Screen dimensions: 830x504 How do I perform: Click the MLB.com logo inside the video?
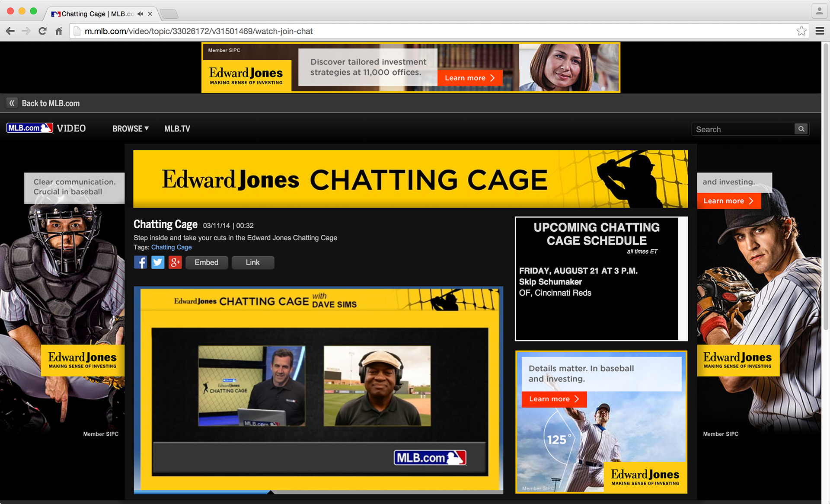[x=430, y=458]
